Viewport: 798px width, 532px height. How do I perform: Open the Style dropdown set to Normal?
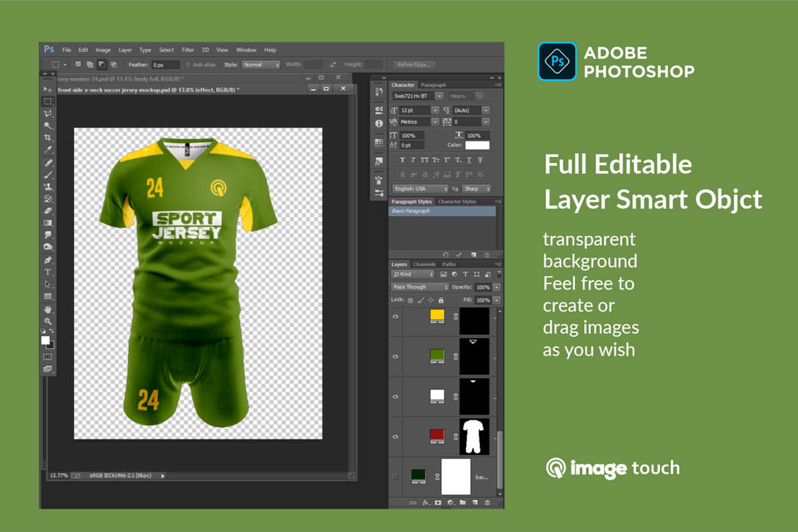pyautogui.click(x=261, y=65)
